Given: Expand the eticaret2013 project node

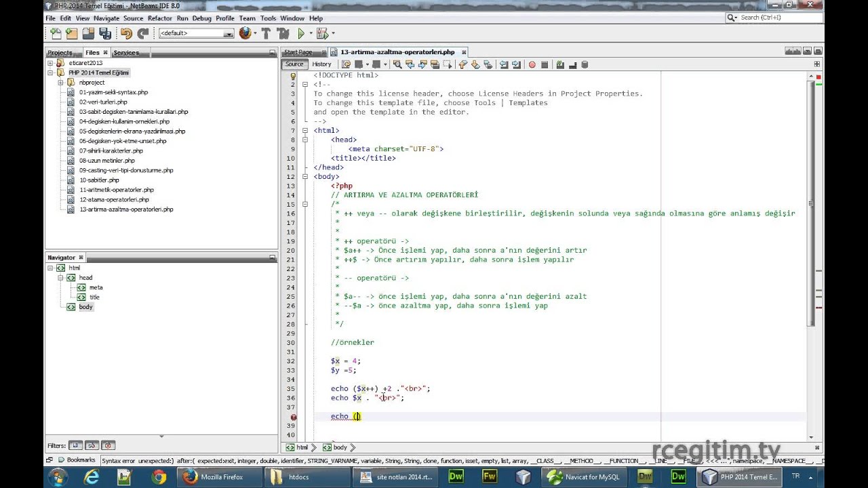Looking at the screenshot, I should [50, 63].
